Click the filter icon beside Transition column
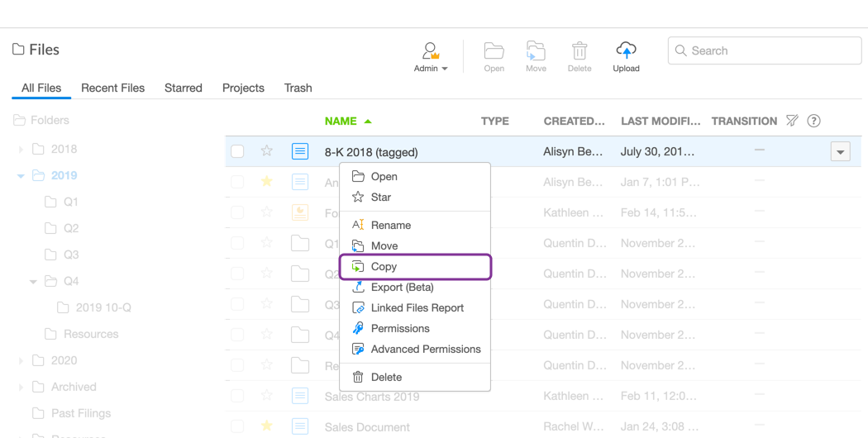 pos(792,121)
